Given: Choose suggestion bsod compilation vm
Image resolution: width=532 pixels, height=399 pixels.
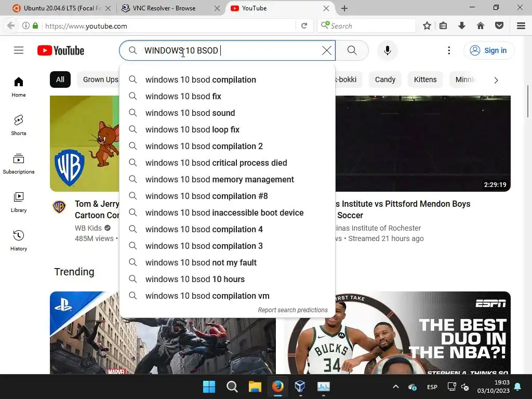Looking at the screenshot, I should coord(228,296).
